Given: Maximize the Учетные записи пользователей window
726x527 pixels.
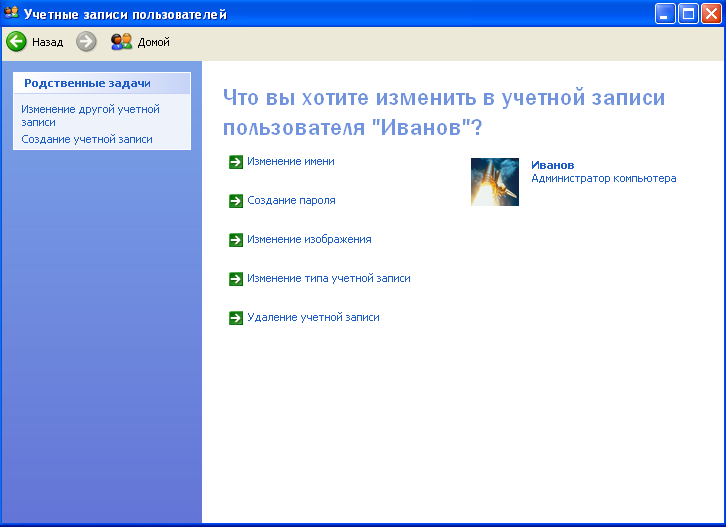Looking at the screenshot, I should [x=688, y=13].
